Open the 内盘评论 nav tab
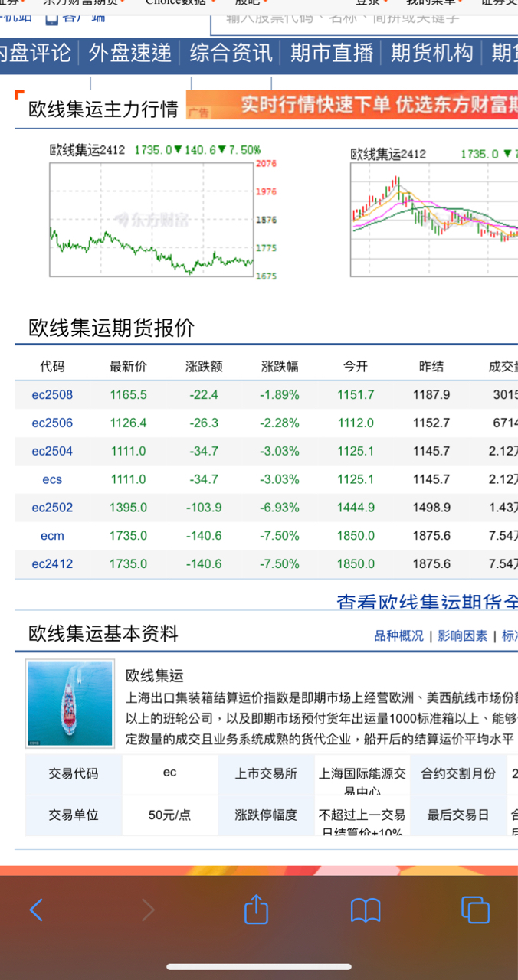Viewport: 518px width, 980px height. [x=34, y=53]
